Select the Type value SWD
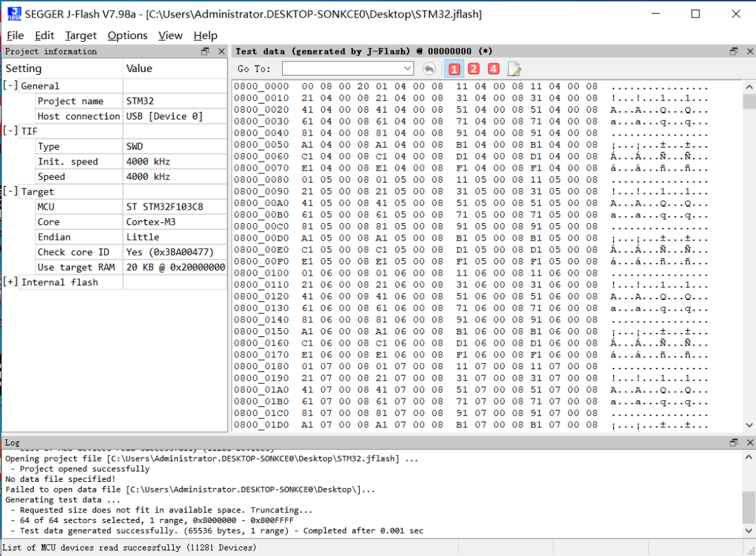 [x=134, y=146]
